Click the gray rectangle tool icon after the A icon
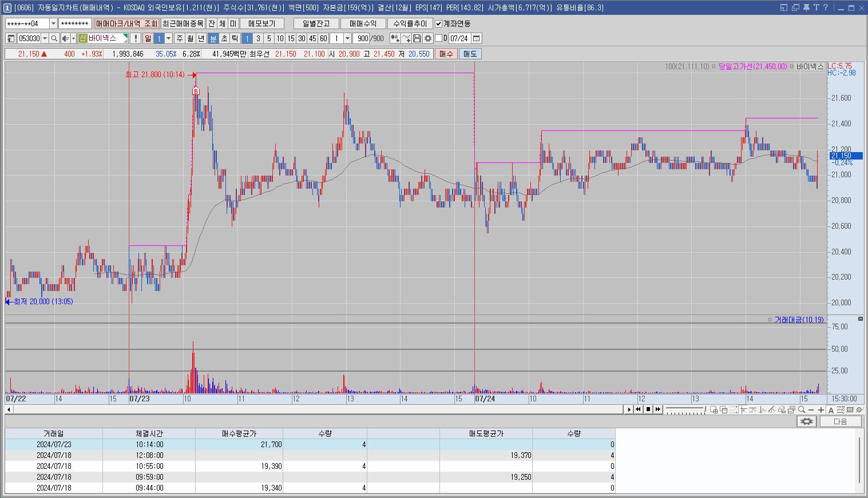Screen dimensions: 868x498 [x=850, y=409]
